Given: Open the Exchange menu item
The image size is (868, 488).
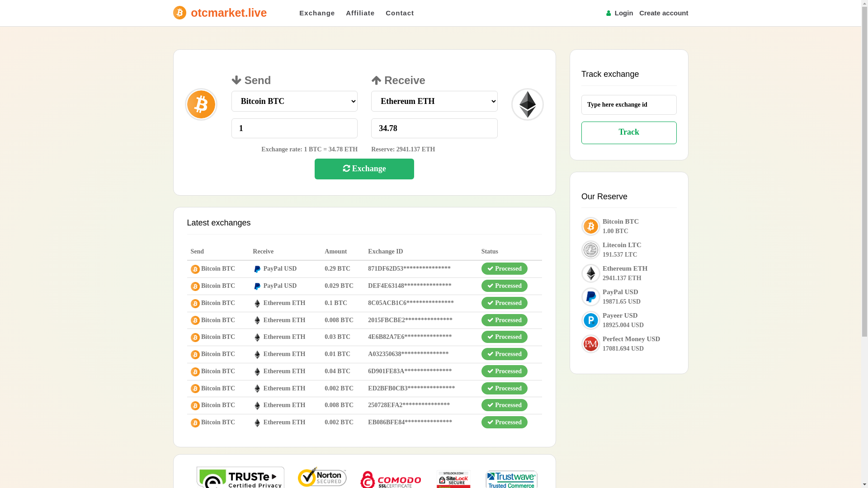Looking at the screenshot, I should [317, 13].
